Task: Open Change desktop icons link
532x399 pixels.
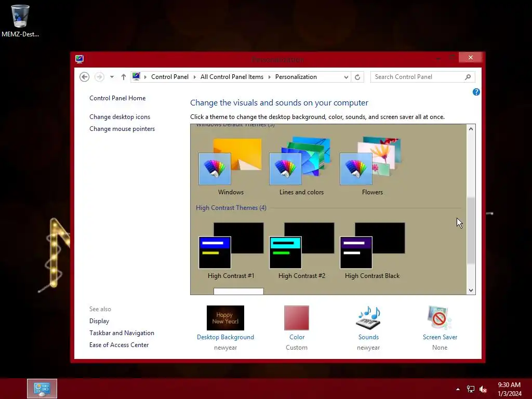Action: (x=120, y=117)
